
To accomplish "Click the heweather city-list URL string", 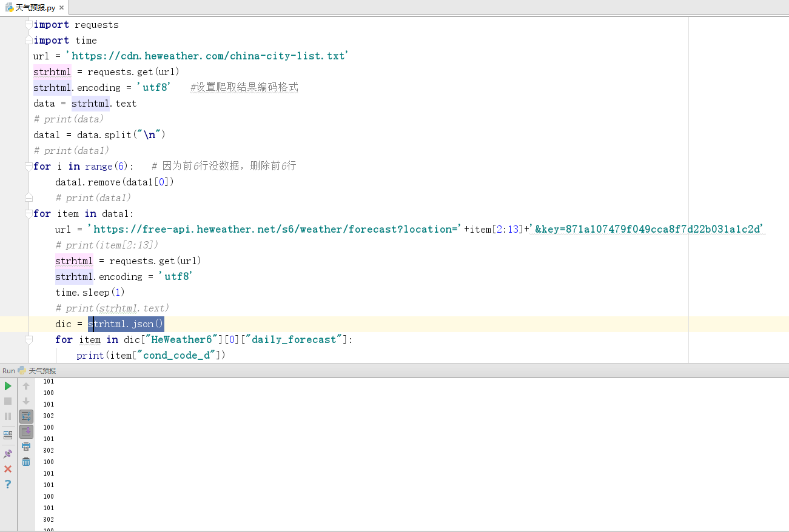I will pos(207,56).
